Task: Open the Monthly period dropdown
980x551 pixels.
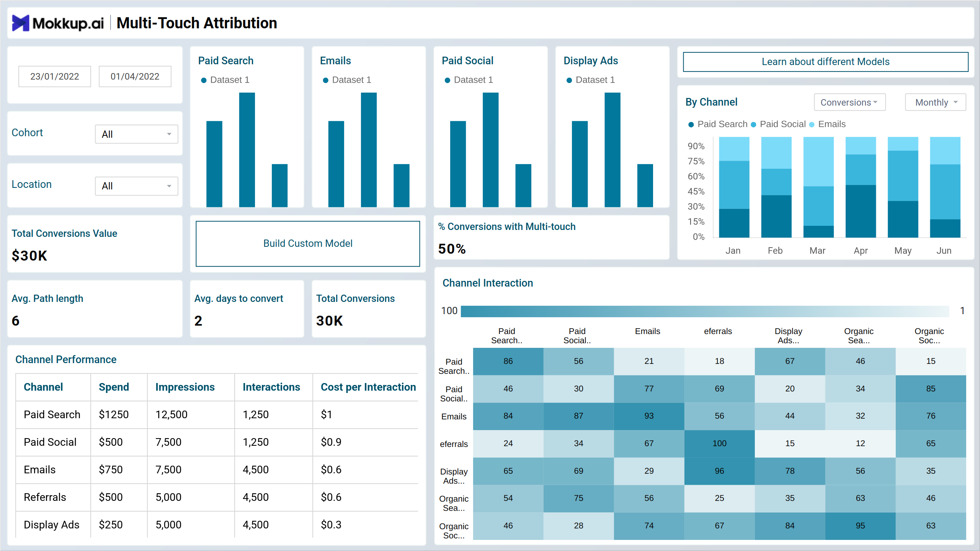Action: pyautogui.click(x=936, y=103)
